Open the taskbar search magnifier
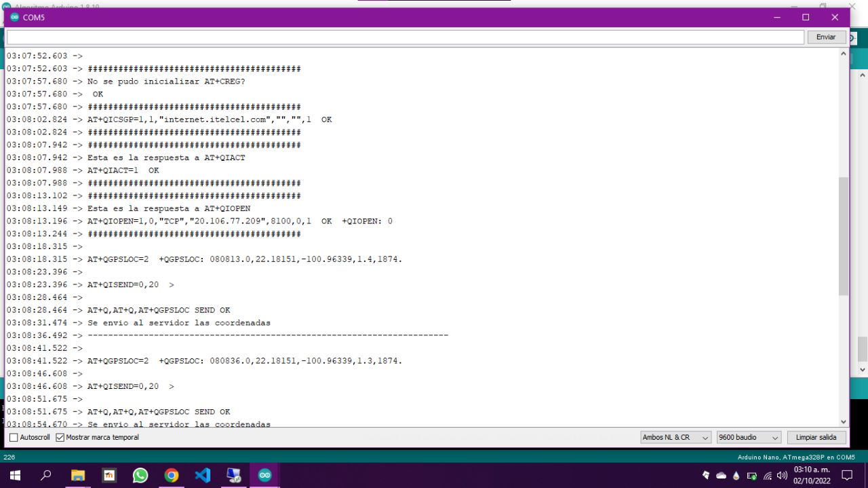Image resolution: width=868 pixels, height=488 pixels. 46,475
